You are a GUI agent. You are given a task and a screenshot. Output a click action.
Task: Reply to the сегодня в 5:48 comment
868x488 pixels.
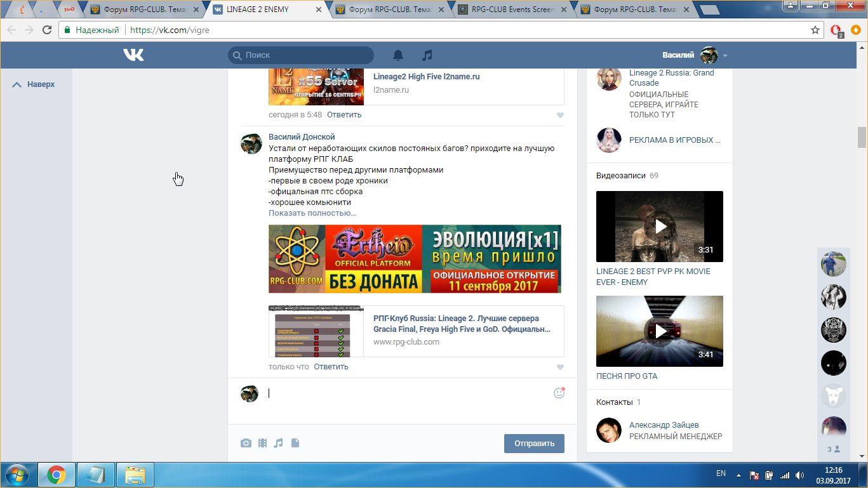[344, 115]
